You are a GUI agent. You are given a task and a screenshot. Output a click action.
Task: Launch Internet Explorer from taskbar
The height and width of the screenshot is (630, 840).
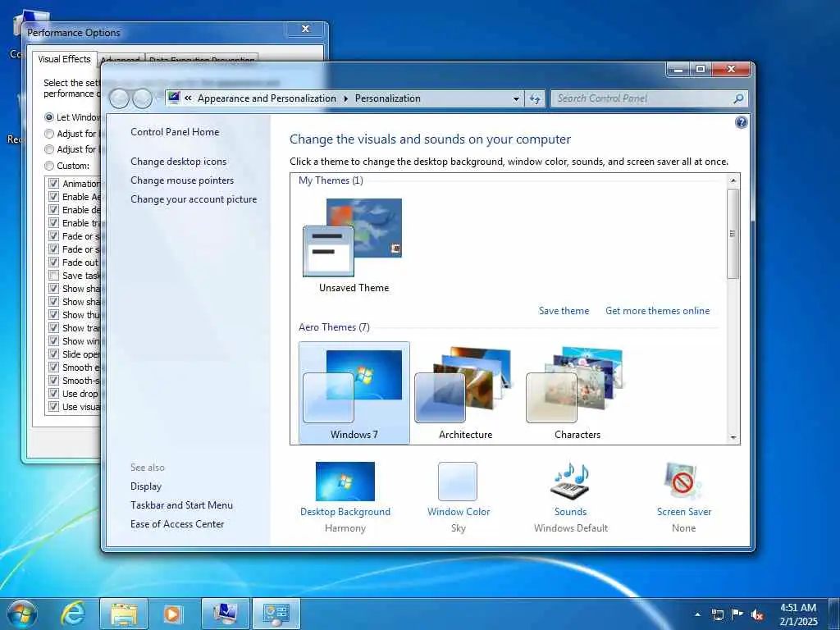point(72,614)
